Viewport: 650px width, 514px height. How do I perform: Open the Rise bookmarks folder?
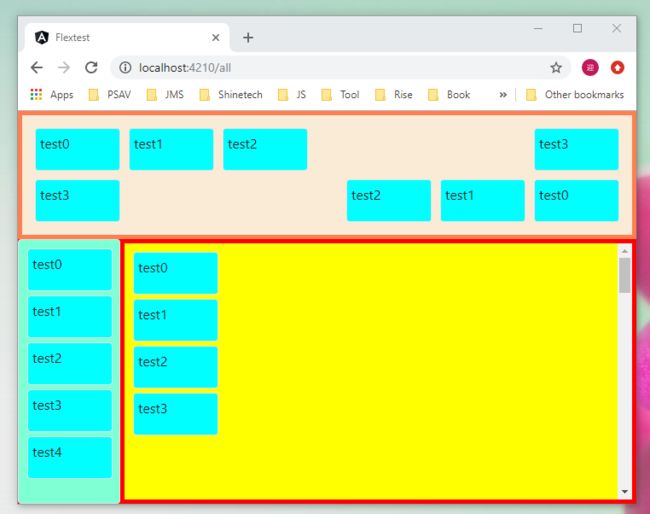click(394, 95)
